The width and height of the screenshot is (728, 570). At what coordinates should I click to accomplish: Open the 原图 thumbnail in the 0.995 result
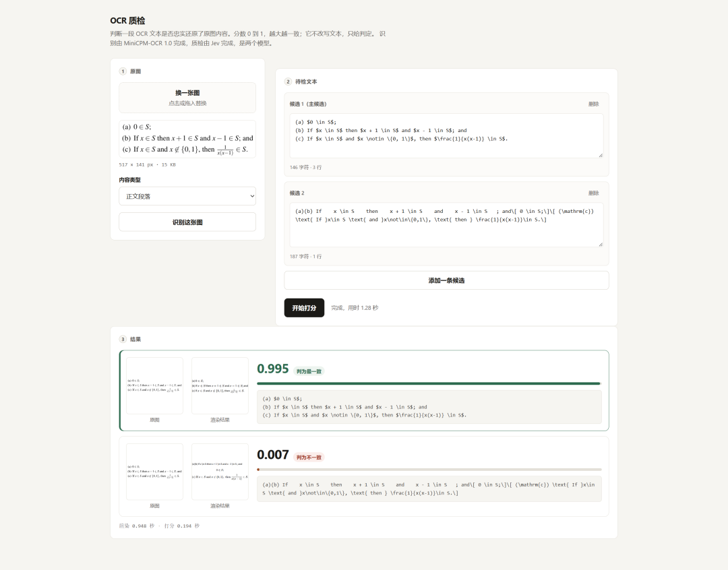coord(154,385)
